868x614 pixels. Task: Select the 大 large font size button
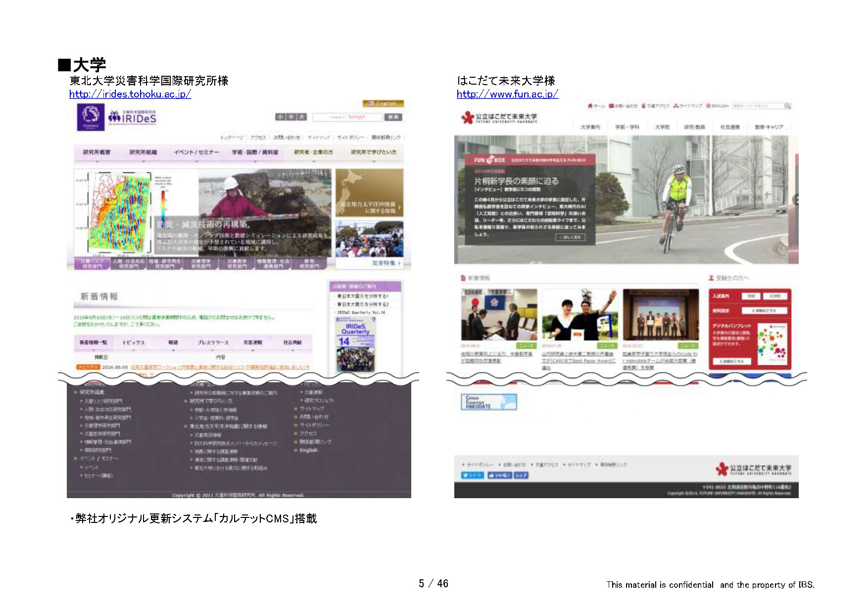[302, 117]
